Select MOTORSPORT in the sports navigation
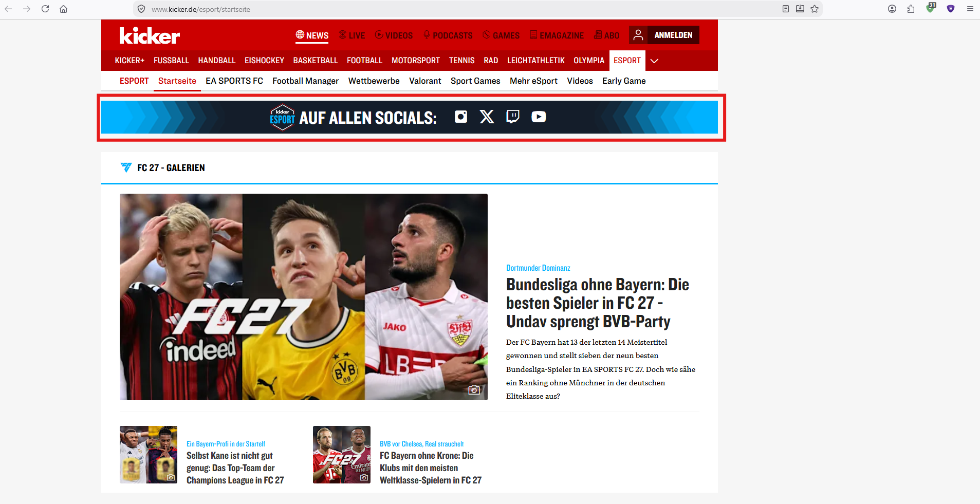The image size is (980, 504). pyautogui.click(x=416, y=61)
